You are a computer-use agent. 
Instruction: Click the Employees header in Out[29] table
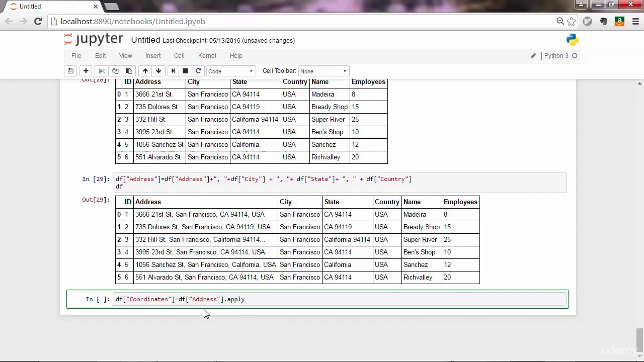coord(460,202)
